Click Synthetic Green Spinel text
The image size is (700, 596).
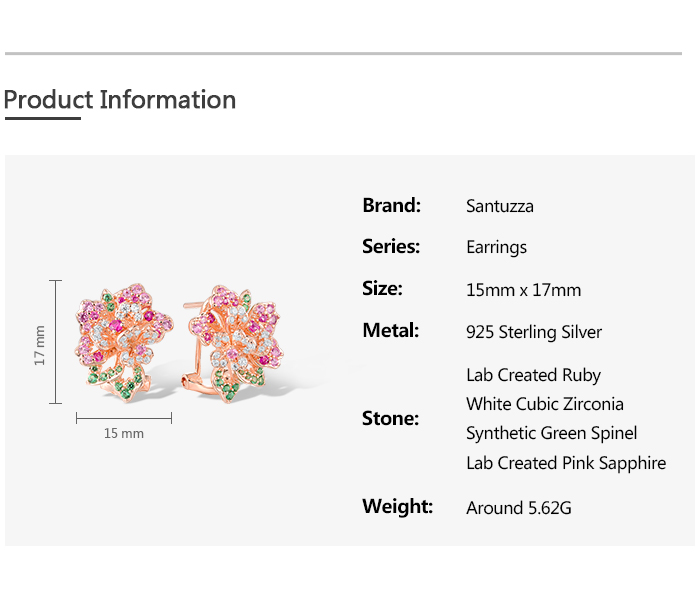551,433
